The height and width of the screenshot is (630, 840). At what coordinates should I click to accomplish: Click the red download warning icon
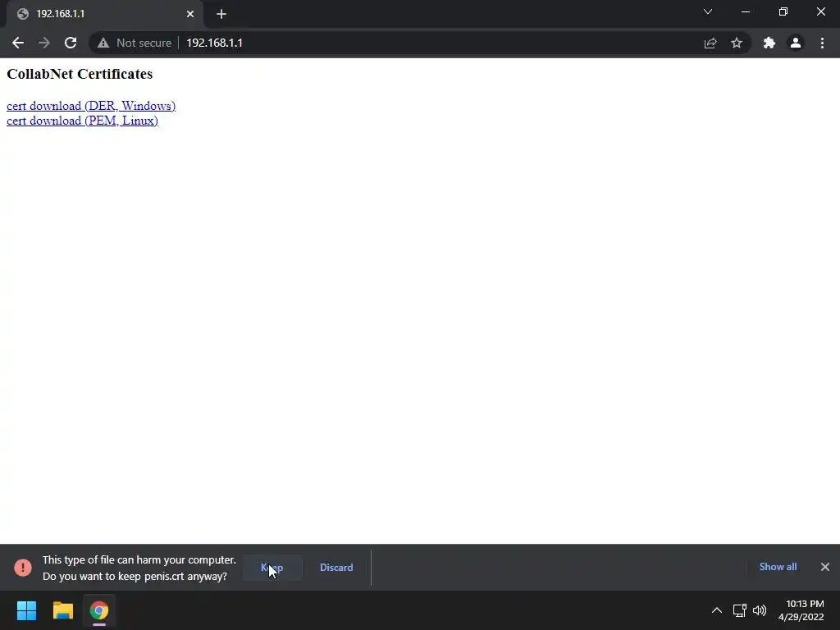23,568
